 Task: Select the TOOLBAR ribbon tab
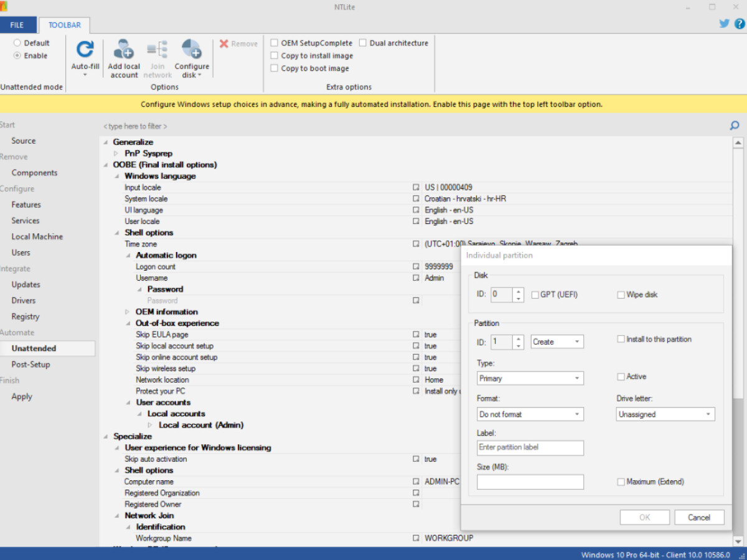[65, 25]
